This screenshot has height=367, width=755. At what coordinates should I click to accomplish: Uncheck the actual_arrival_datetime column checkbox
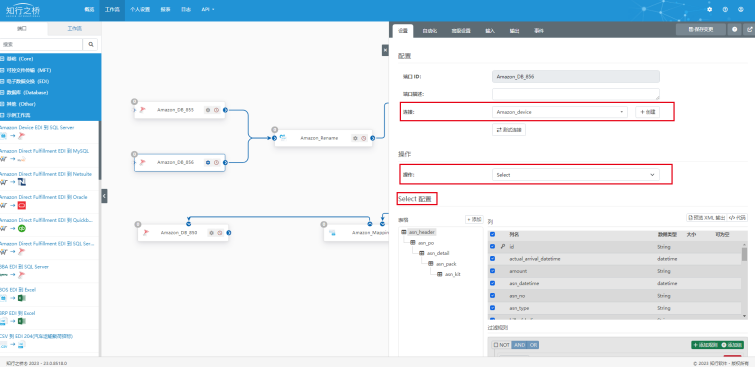click(x=492, y=259)
